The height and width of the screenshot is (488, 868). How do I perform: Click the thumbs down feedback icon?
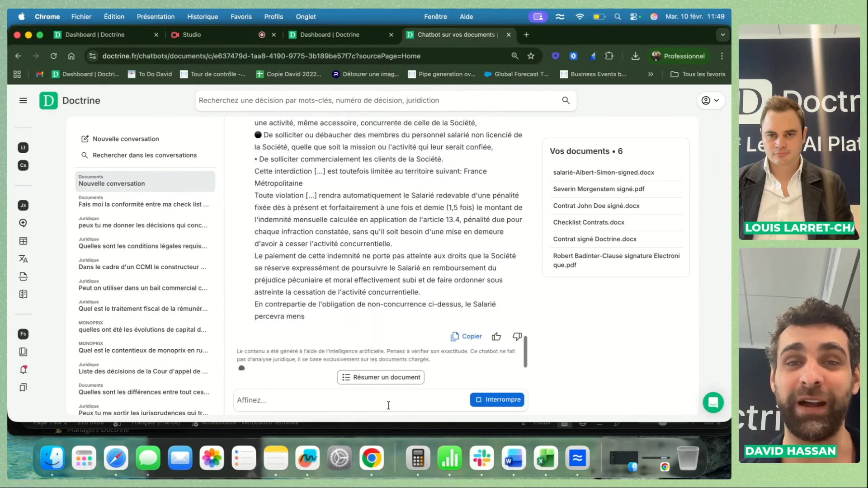tap(517, 337)
